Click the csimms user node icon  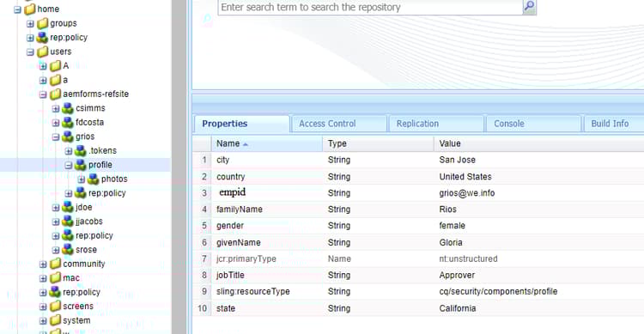tap(68, 108)
